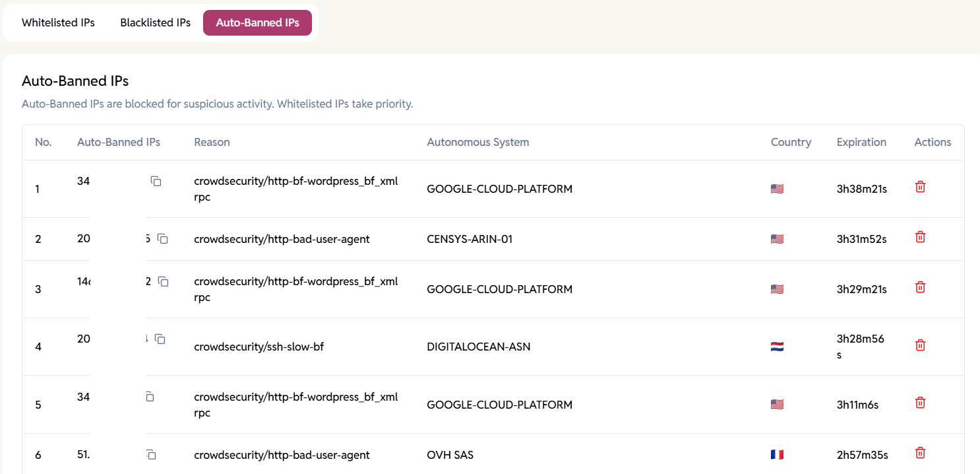980x474 pixels.
Task: Click the Netherlands flag in row 4
Action: [x=777, y=347]
